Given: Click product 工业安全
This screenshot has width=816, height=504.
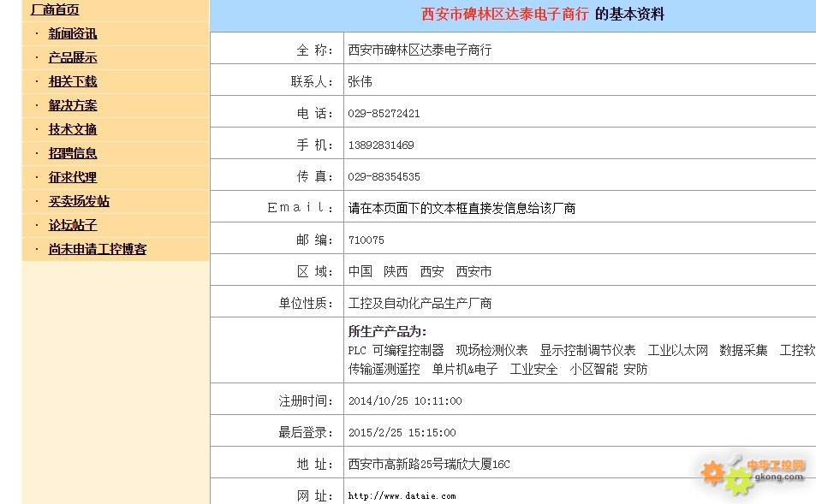Looking at the screenshot, I should pos(533,370).
